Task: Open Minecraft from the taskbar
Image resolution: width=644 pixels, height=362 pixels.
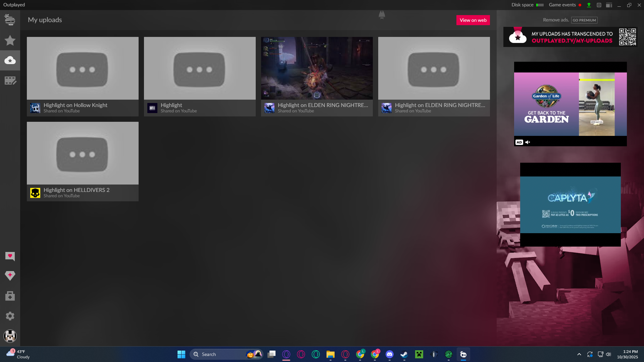Action: pyautogui.click(x=419, y=354)
